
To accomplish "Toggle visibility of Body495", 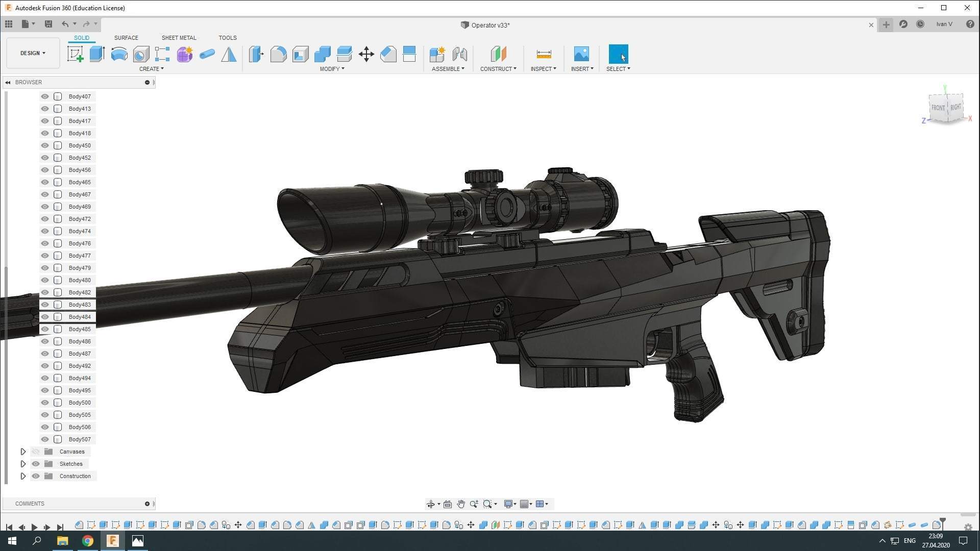I will coord(45,390).
